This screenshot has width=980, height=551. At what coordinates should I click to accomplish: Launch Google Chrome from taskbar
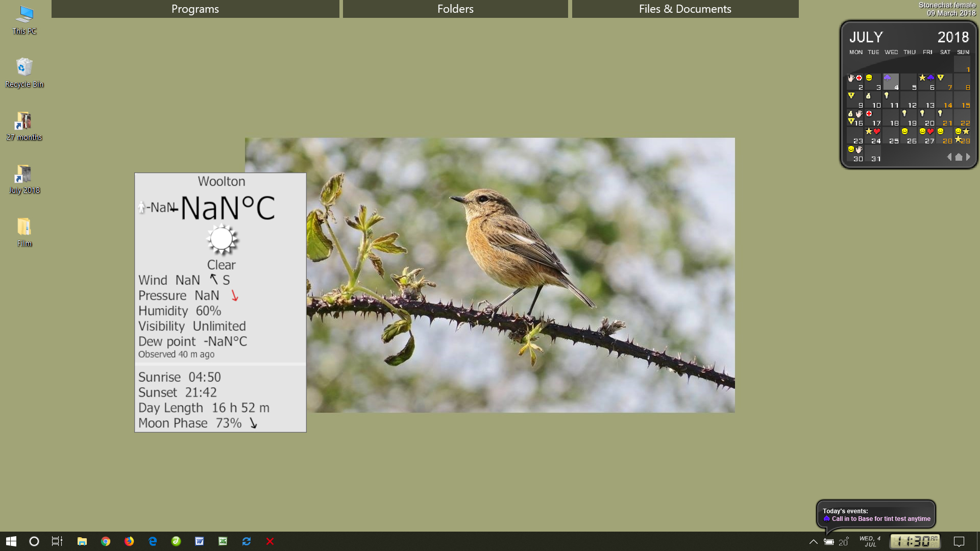pyautogui.click(x=106, y=541)
